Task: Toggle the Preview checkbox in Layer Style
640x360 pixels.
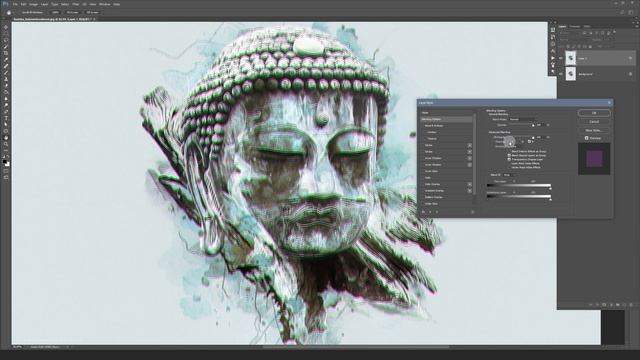Action: (x=587, y=138)
